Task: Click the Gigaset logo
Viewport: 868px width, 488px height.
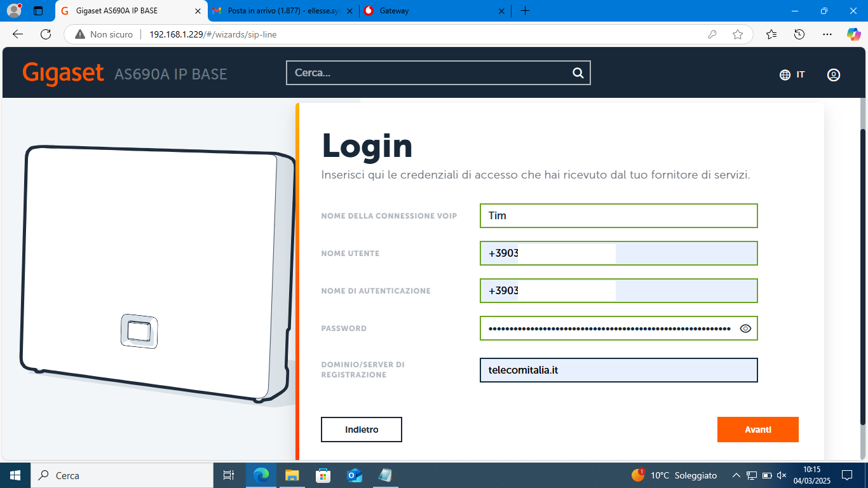Action: [x=63, y=73]
